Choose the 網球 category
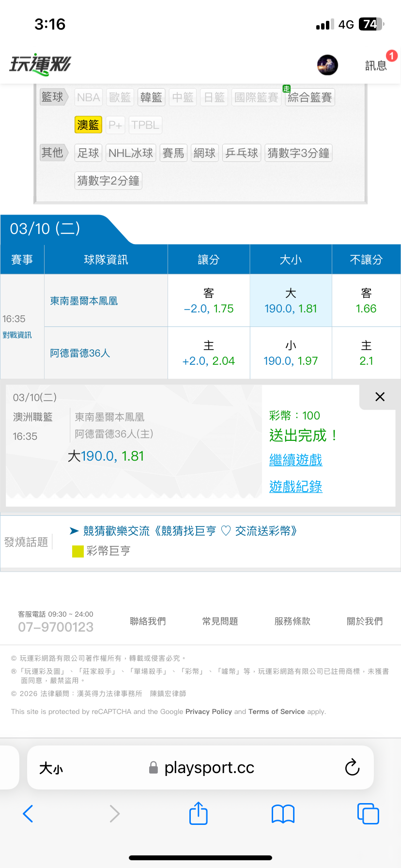The width and height of the screenshot is (401, 868). coord(204,153)
